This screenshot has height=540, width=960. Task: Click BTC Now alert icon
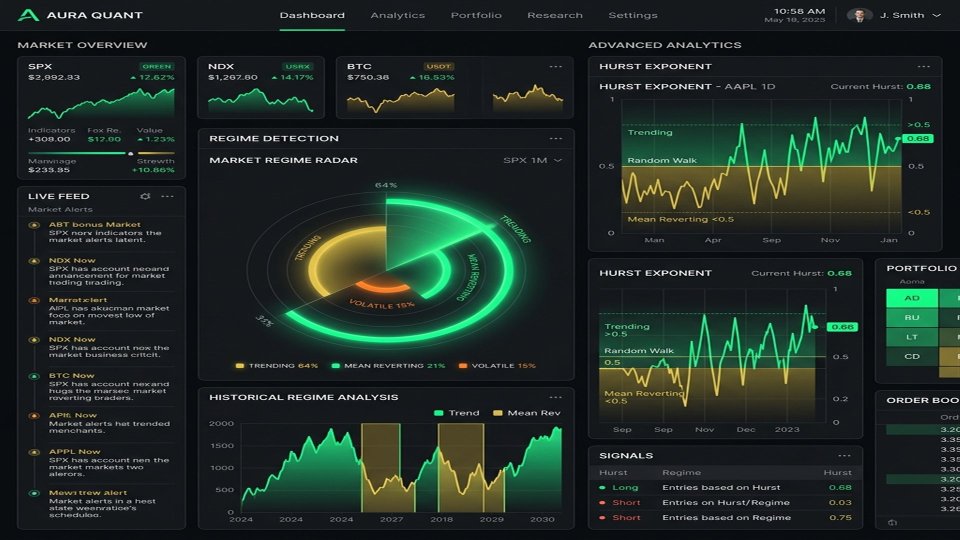tap(34, 376)
